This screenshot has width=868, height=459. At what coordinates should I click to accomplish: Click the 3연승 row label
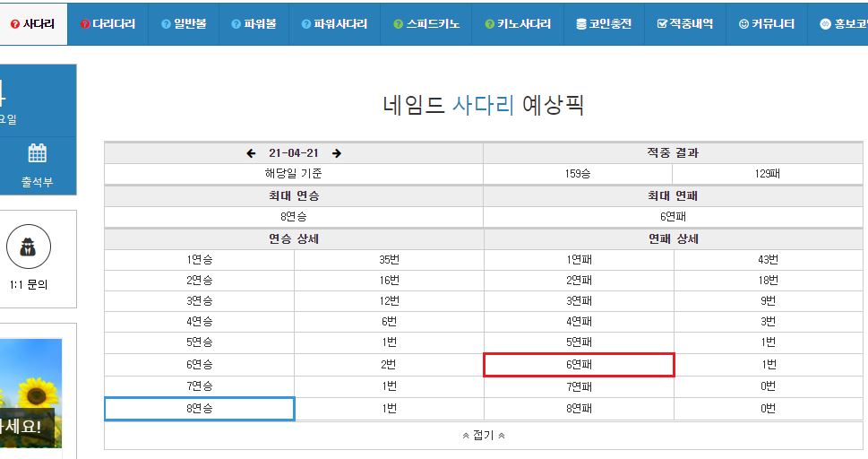[x=199, y=301]
